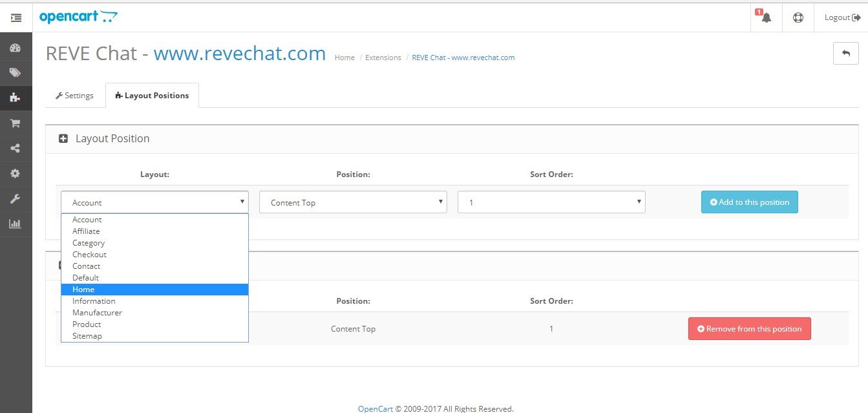868x413 pixels.
Task: Click the "Layout:" column header
Action: click(155, 175)
